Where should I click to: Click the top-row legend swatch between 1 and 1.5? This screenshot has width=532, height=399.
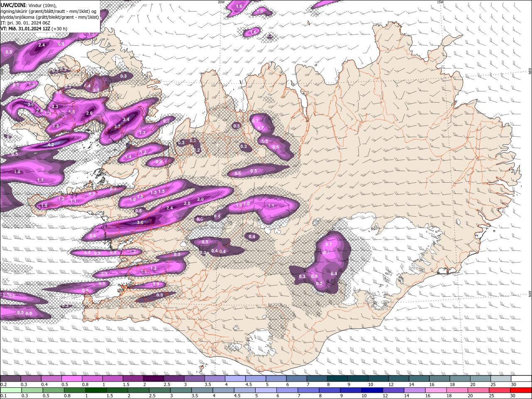[x=113, y=379]
